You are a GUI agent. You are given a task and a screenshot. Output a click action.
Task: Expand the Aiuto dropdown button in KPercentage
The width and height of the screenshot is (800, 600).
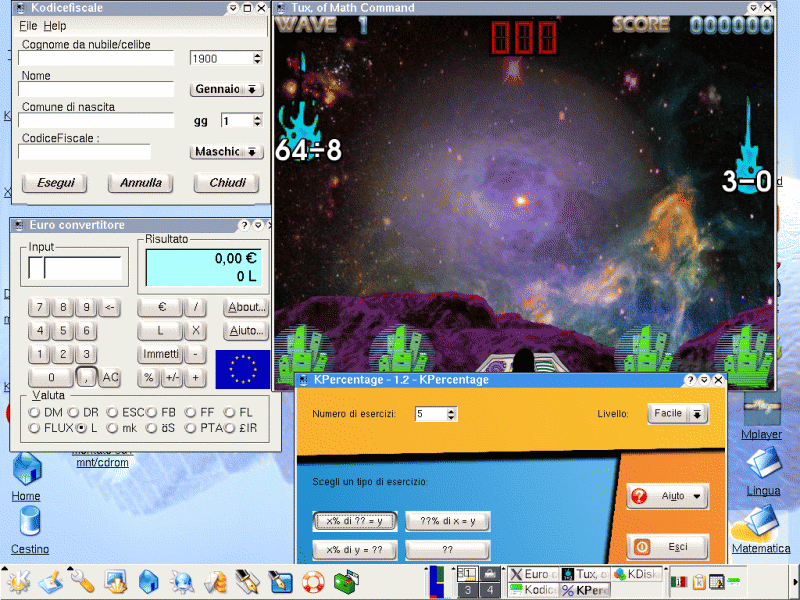click(667, 496)
